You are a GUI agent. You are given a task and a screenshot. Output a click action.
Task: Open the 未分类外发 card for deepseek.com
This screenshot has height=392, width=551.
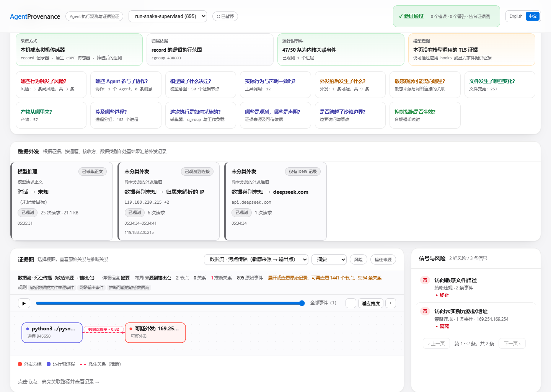275,201
